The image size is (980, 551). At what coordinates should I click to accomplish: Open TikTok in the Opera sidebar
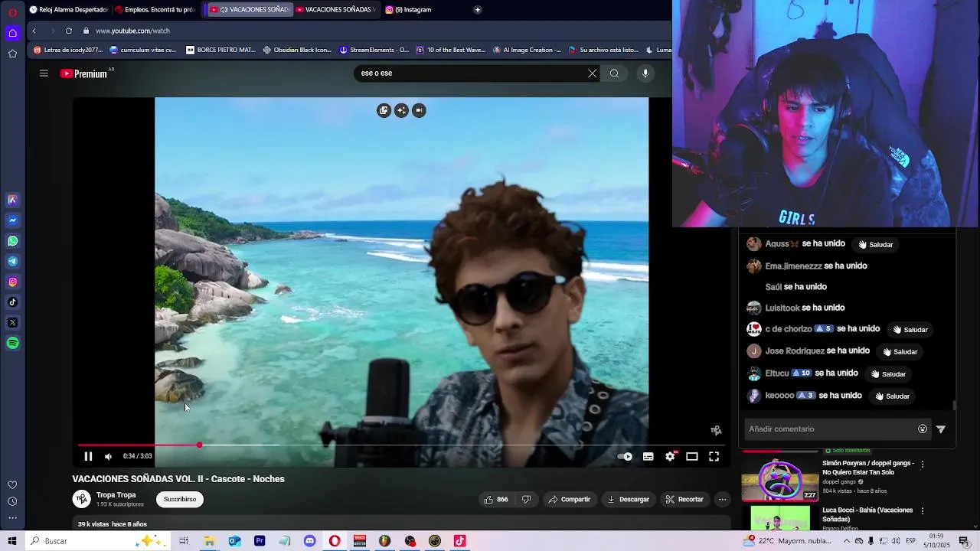point(13,302)
